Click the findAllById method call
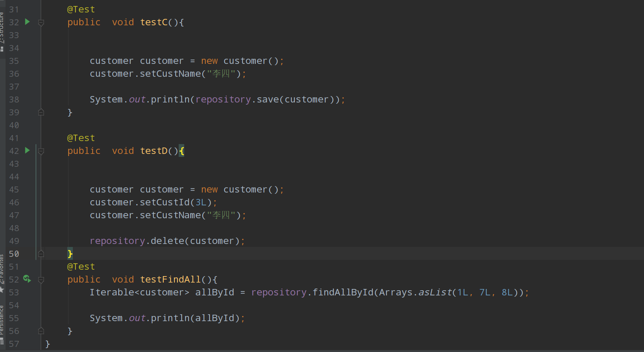 click(x=343, y=292)
